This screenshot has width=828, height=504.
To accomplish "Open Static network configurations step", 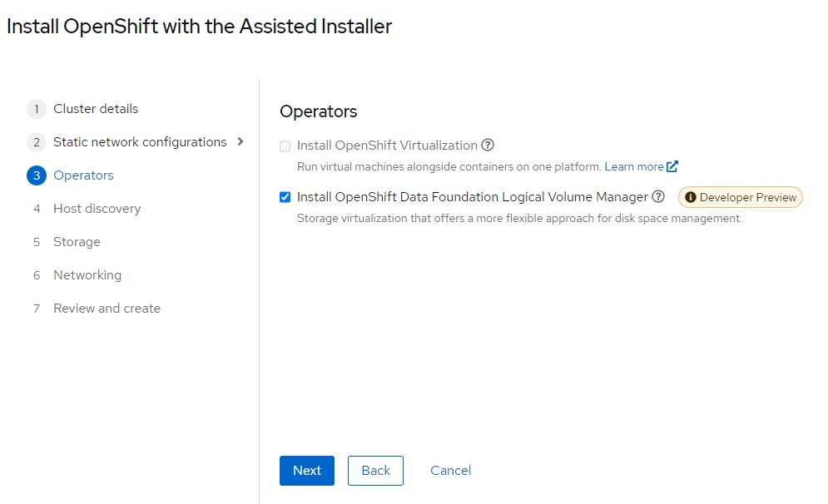I will tap(140, 142).
